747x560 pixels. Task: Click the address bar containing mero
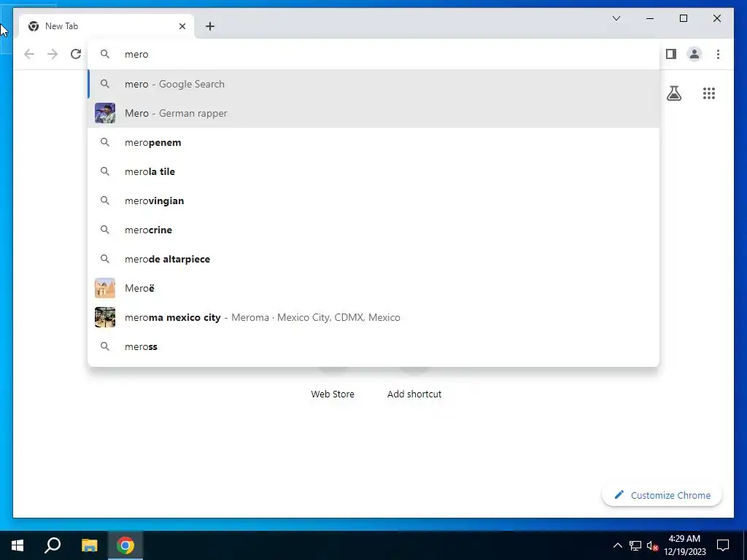tap(373, 54)
